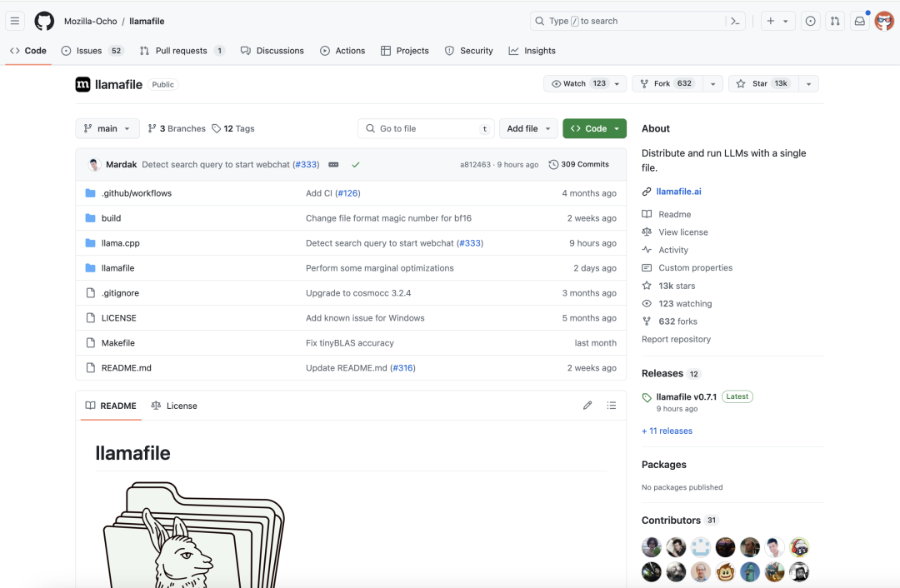Open the + 11 releases link
900x588 pixels.
pos(667,431)
